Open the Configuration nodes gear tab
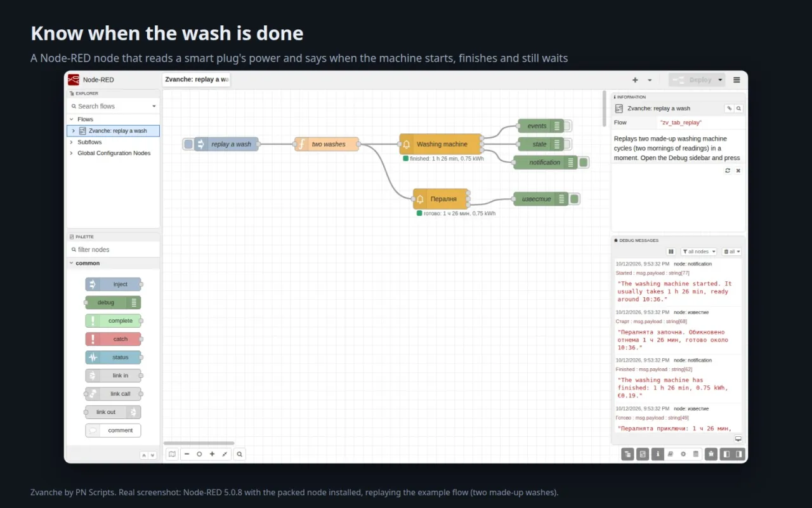 point(683,454)
